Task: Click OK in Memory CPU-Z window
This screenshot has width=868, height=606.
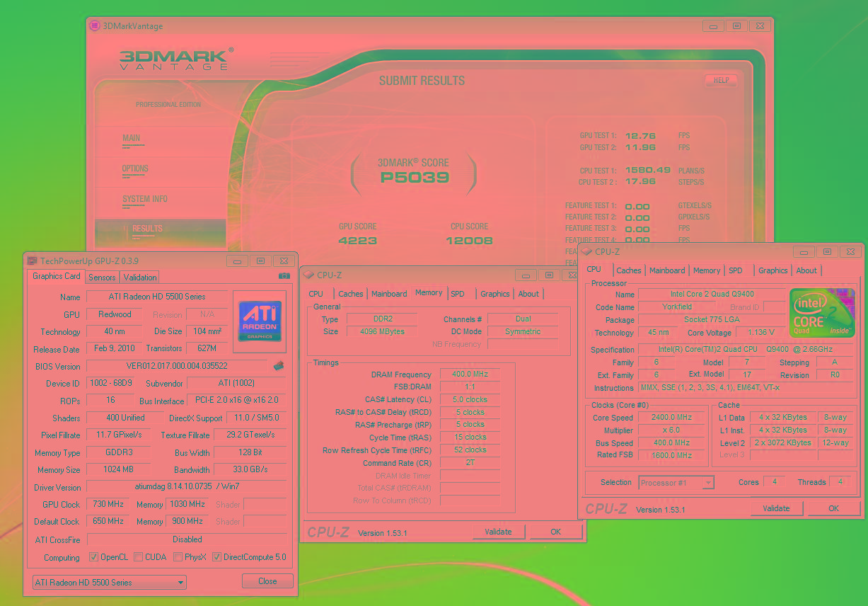Action: [556, 532]
